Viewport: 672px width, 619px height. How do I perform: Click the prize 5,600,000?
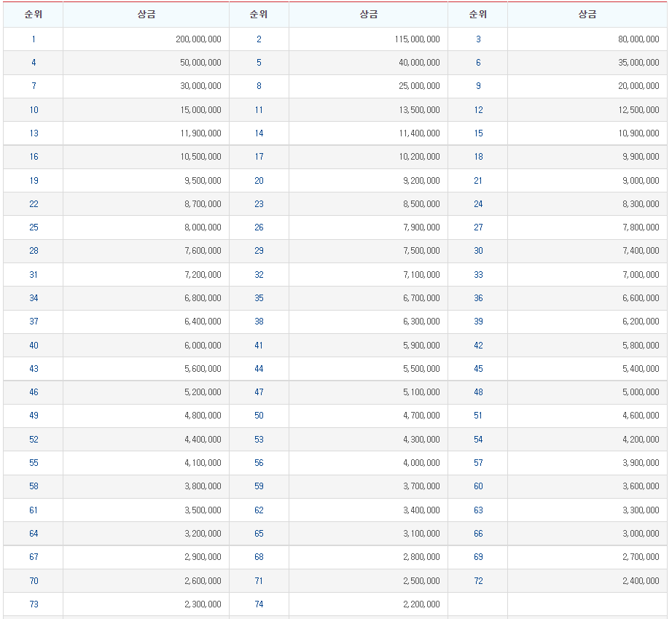tap(203, 369)
